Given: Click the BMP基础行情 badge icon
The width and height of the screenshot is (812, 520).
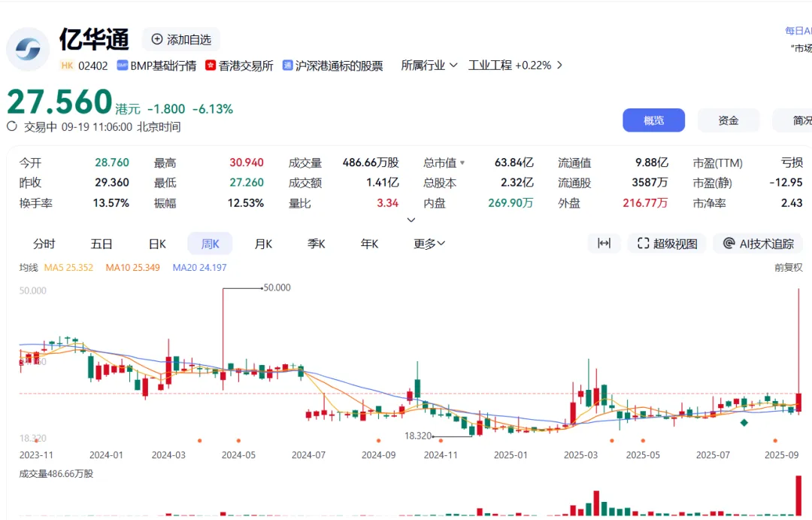Looking at the screenshot, I should point(123,65).
